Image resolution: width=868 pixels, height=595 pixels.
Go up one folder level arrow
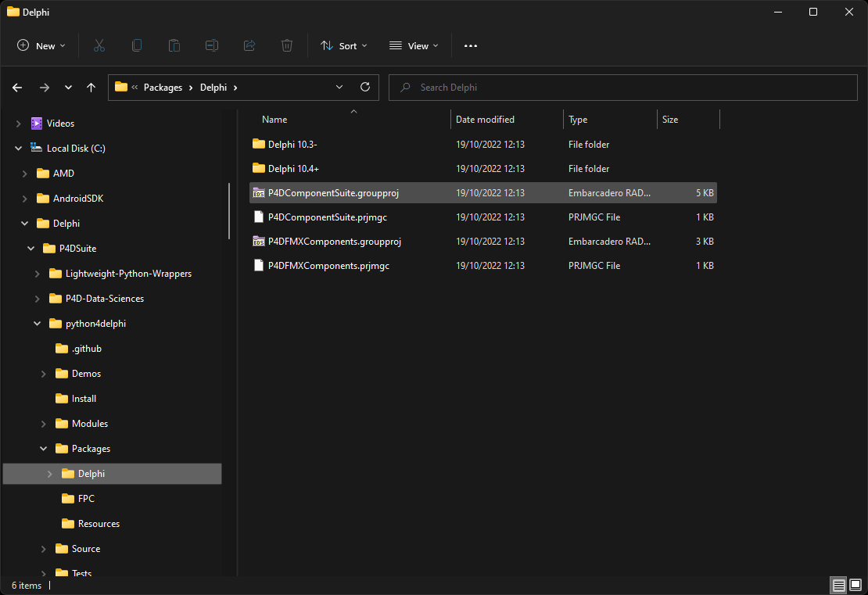pyautogui.click(x=91, y=88)
